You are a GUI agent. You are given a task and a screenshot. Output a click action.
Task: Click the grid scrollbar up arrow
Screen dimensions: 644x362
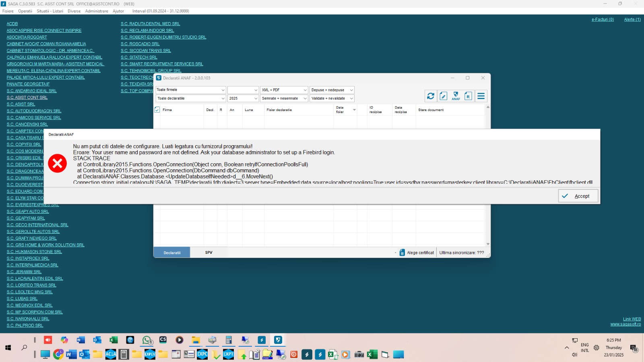click(488, 107)
